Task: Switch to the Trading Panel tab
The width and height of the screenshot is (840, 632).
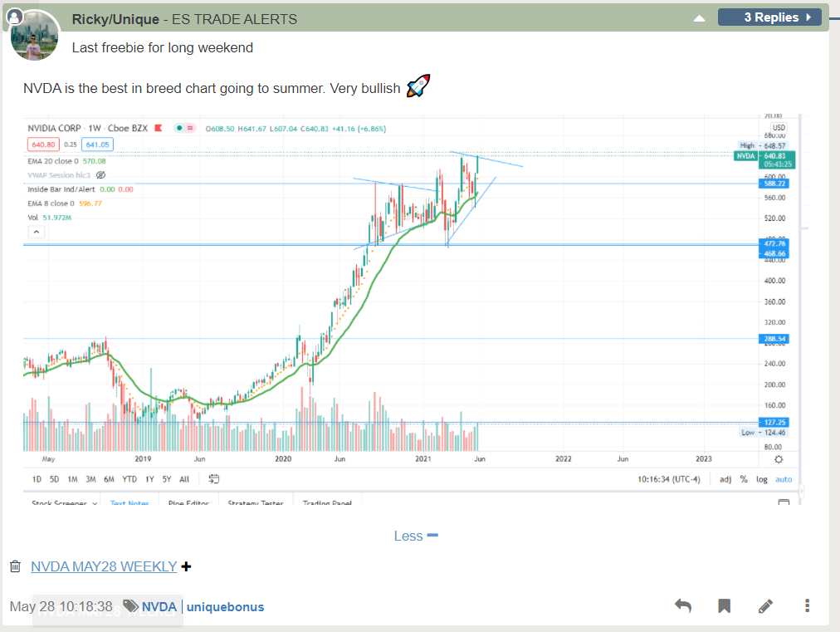Action: [327, 502]
